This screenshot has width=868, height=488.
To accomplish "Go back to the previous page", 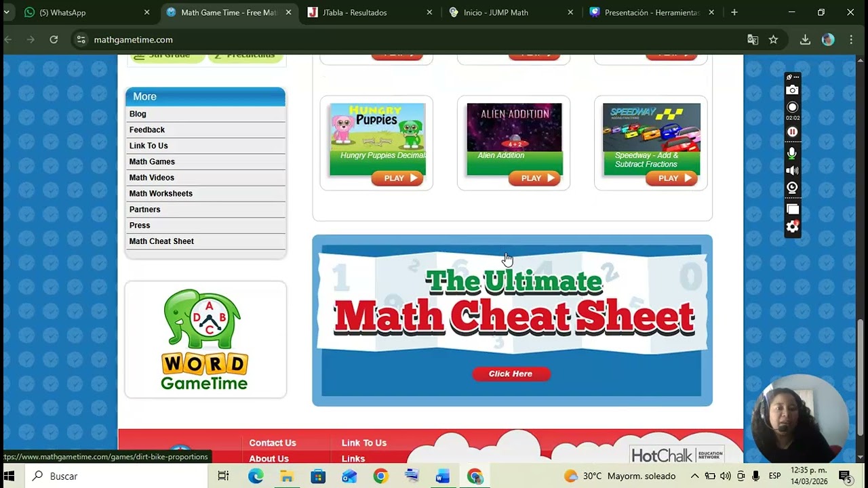I will coord(8,39).
